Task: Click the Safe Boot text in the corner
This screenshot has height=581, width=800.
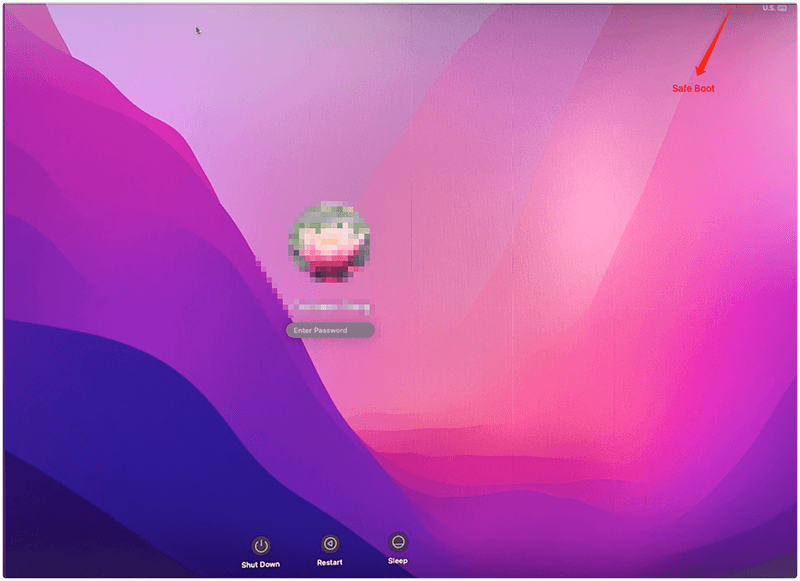Action: coord(692,87)
